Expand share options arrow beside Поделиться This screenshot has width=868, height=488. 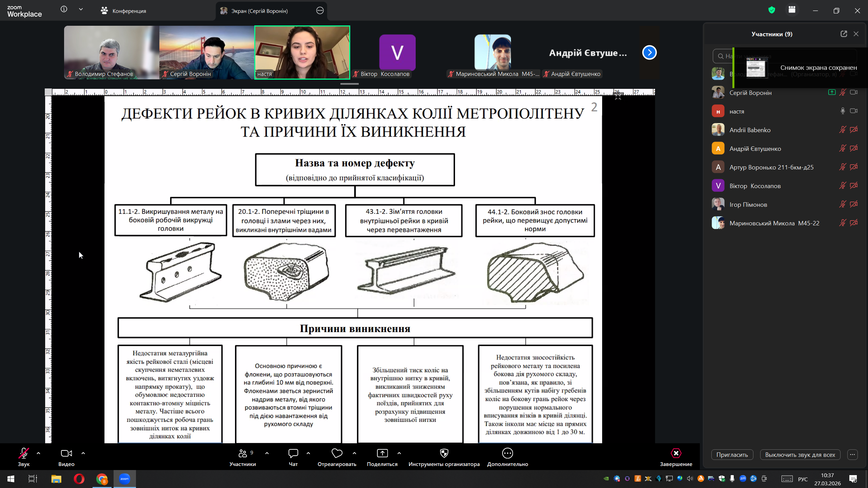coord(399,453)
